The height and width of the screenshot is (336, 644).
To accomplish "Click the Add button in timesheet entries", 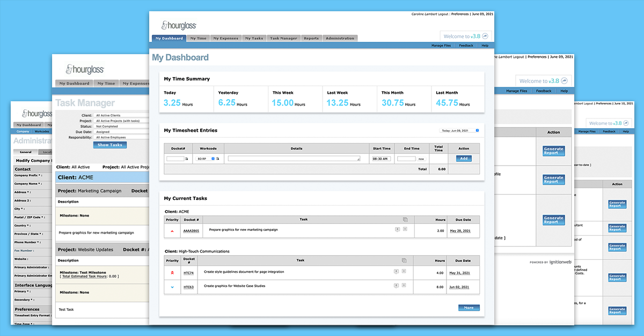I will (x=464, y=159).
